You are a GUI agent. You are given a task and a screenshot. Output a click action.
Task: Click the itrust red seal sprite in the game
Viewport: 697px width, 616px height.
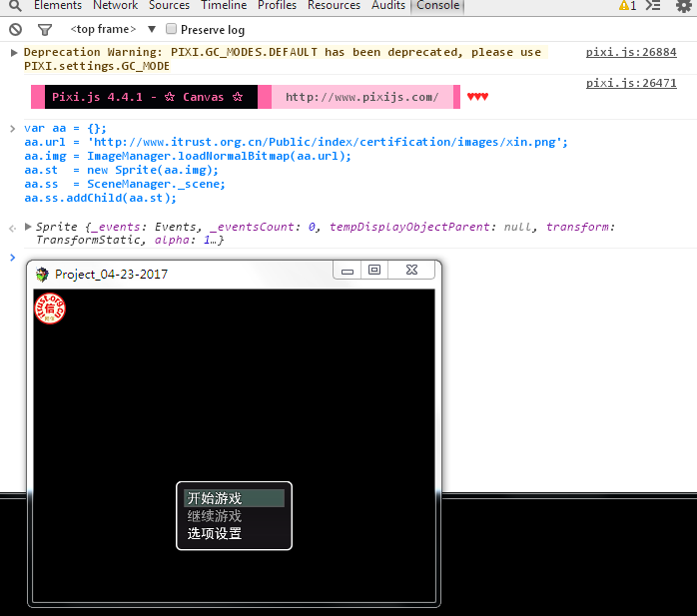(50, 308)
